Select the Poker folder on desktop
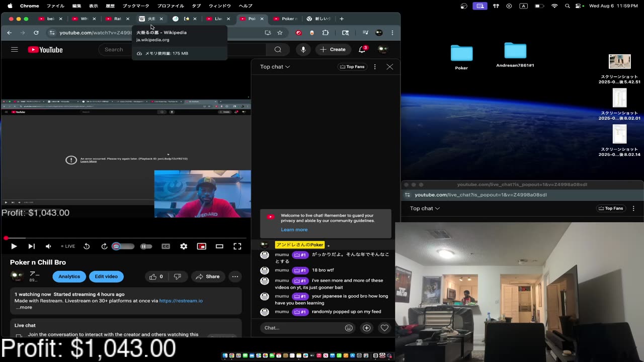 click(461, 57)
